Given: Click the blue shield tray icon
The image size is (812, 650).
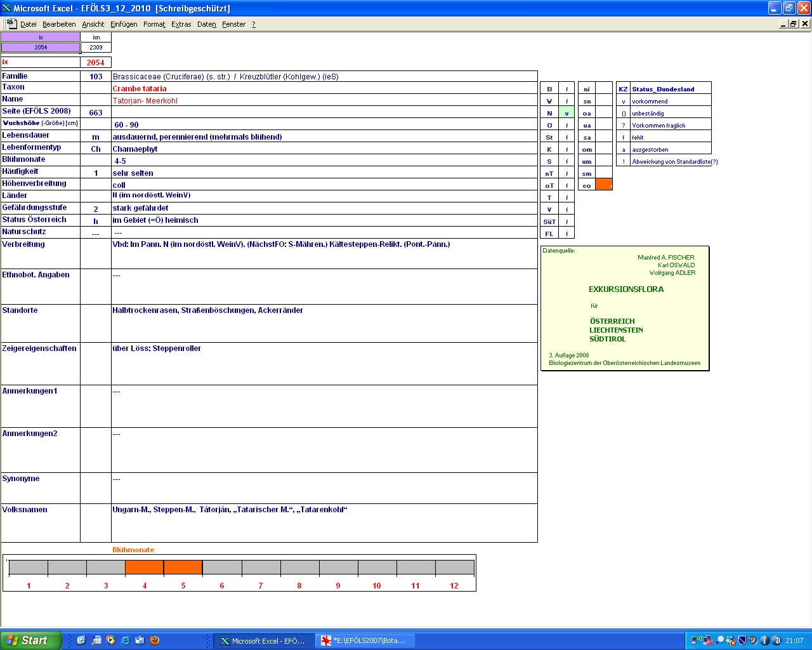Looking at the screenshot, I should [x=742, y=640].
